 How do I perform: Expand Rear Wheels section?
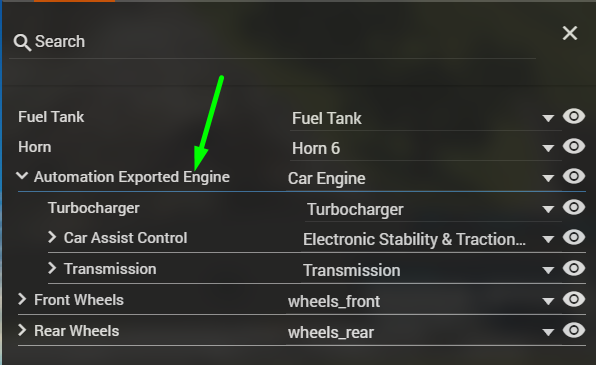[22, 330]
